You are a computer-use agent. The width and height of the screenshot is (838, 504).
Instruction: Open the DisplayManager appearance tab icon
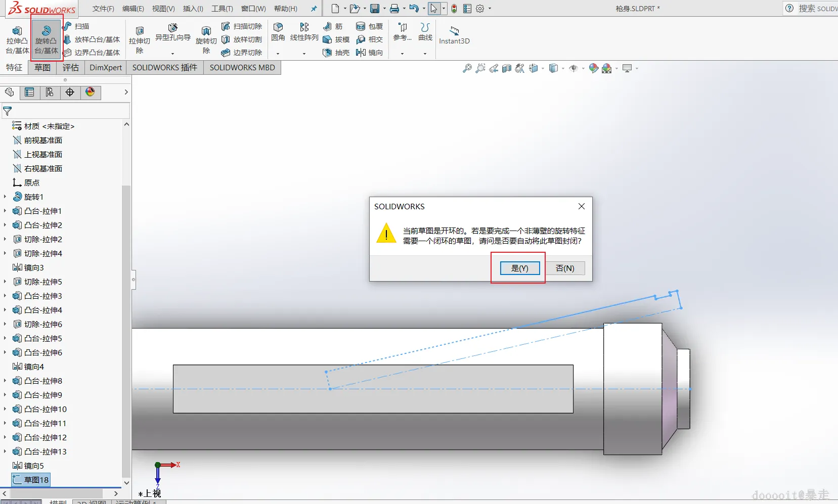pos(90,92)
